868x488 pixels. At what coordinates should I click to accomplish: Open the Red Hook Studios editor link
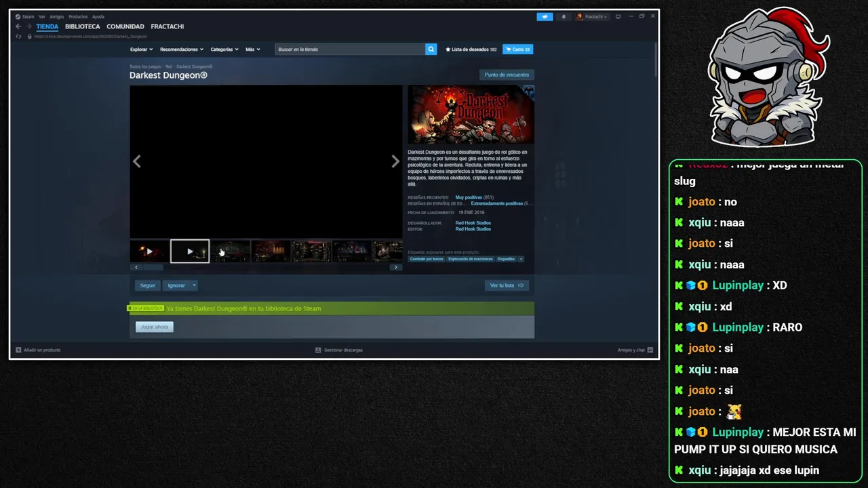pyautogui.click(x=473, y=229)
